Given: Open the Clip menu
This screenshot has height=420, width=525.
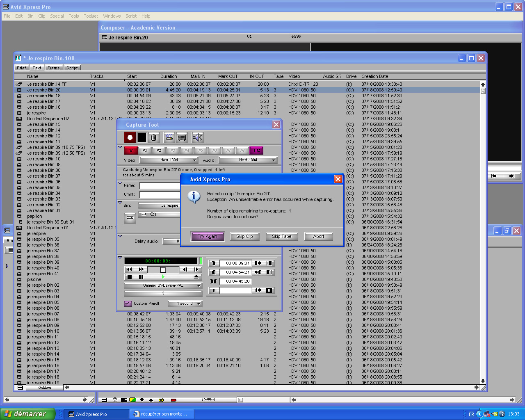Looking at the screenshot, I should pyautogui.click(x=42, y=16).
